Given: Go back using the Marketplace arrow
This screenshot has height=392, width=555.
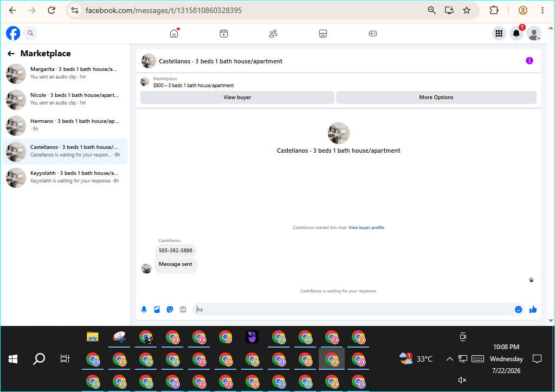Looking at the screenshot, I should 11,54.
